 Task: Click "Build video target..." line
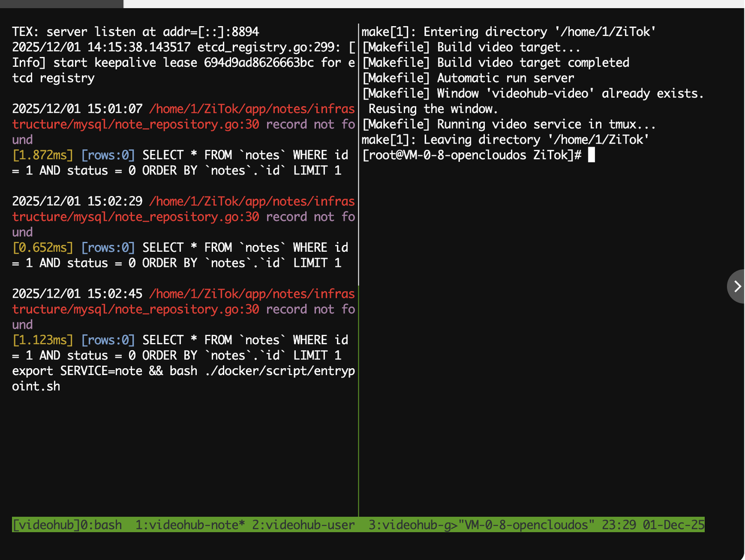tap(471, 47)
